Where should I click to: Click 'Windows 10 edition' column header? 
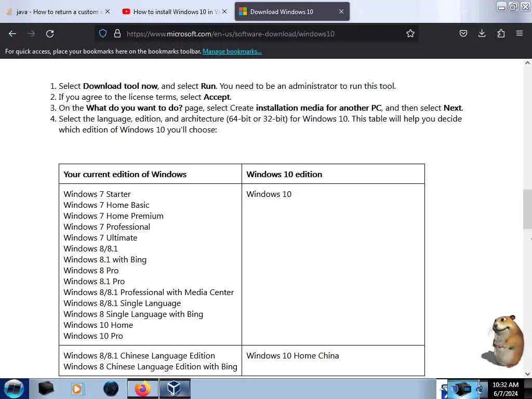284,175
